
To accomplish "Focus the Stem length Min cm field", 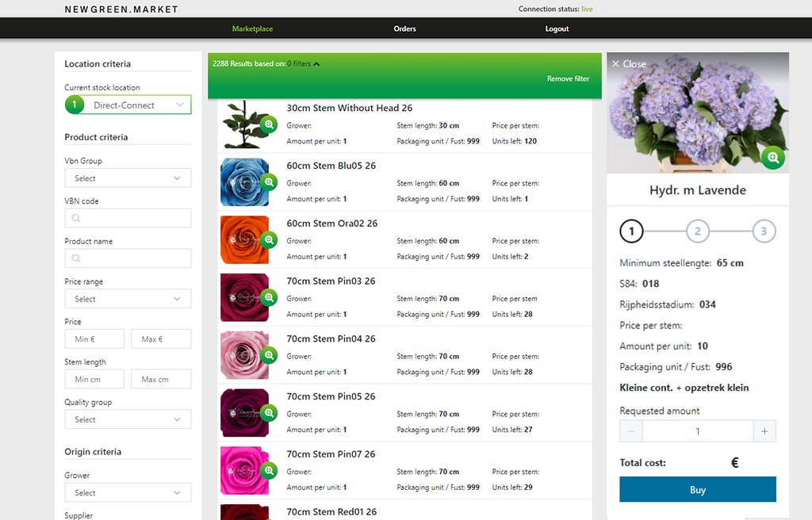I will 94,379.
